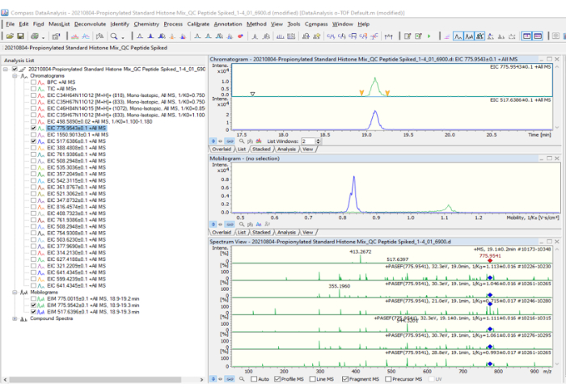Click the Save floppy disk icon
The image size is (566, 392).
[20, 36]
